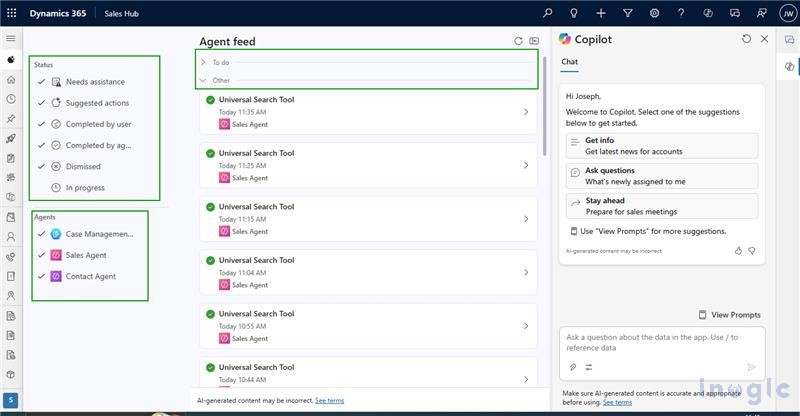Reset the Copilot chat with refresh icon

[x=746, y=39]
